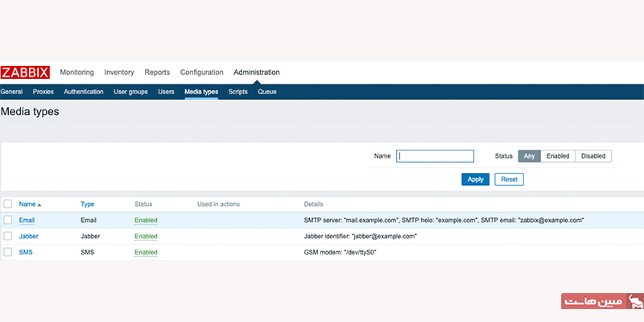
Task: Click the Zabbix logo
Action: 26,72
